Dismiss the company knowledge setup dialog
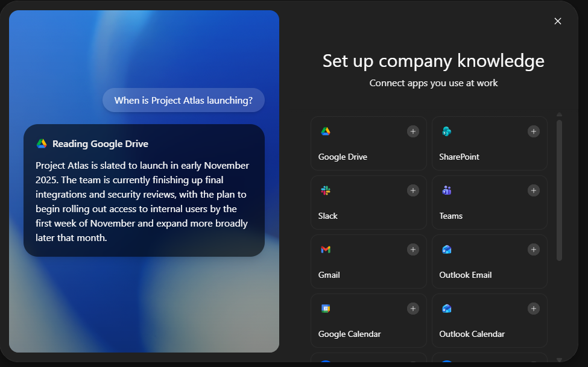The width and height of the screenshot is (588, 367). point(557,20)
